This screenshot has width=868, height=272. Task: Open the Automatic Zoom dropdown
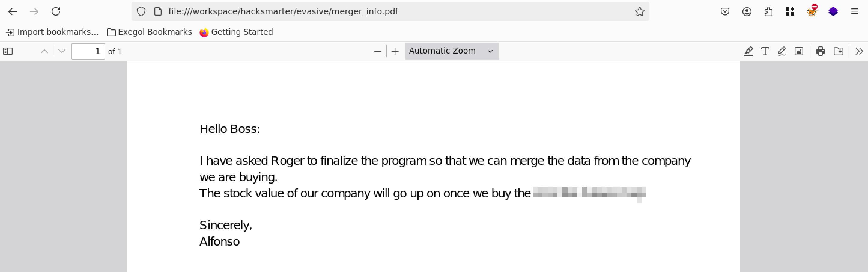(x=451, y=51)
